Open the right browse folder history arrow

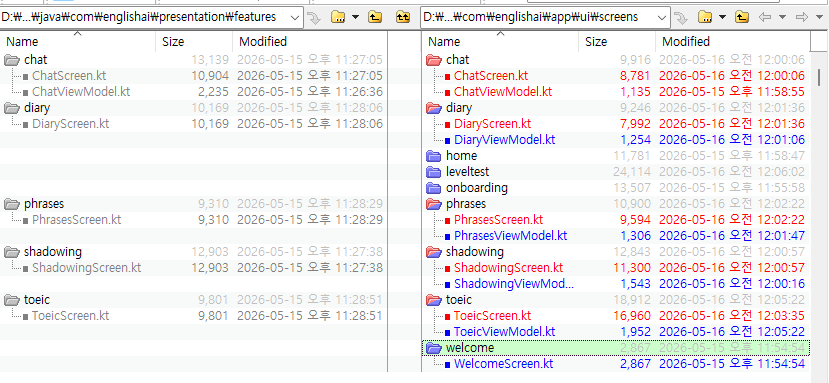tap(722, 17)
